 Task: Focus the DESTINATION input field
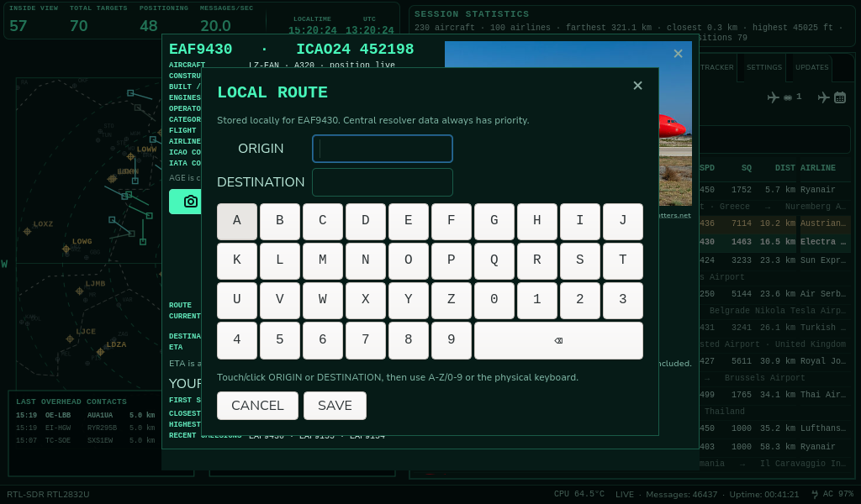pyautogui.click(x=383, y=182)
